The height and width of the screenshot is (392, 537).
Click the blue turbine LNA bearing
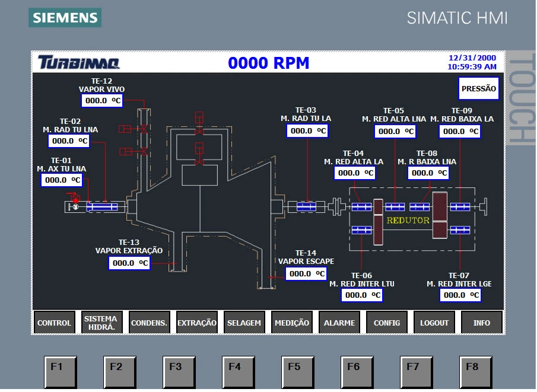(x=102, y=207)
